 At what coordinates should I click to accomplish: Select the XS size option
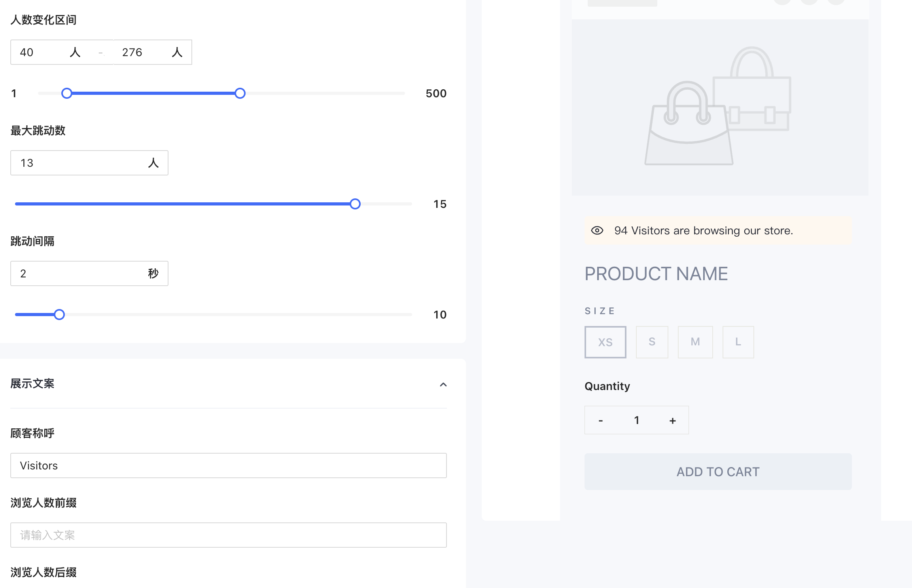[605, 342]
